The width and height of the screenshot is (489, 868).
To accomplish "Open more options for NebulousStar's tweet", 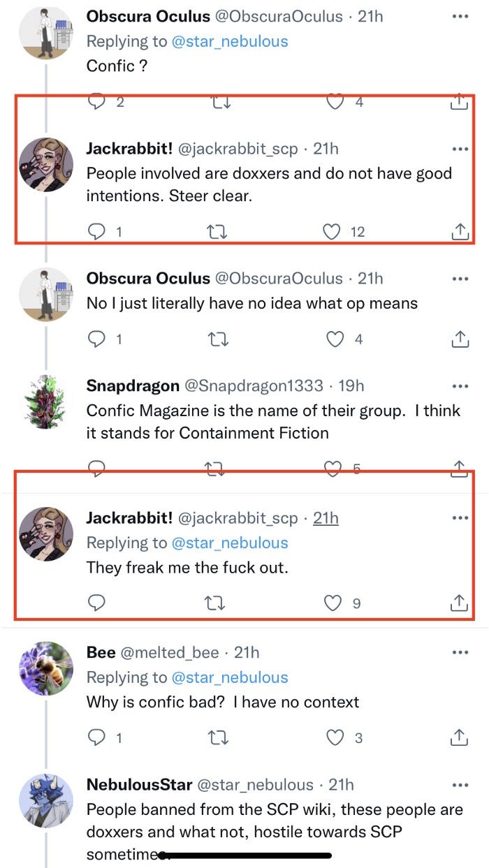I will click(x=460, y=785).
